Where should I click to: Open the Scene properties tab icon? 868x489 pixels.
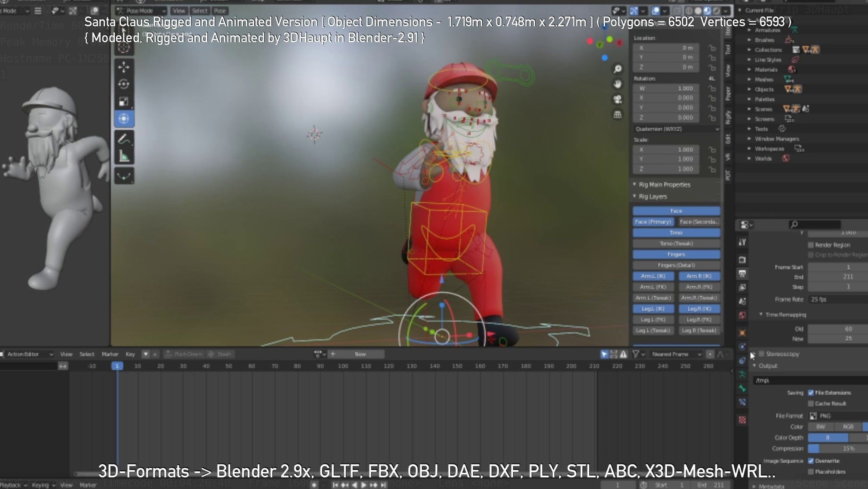tap(742, 301)
